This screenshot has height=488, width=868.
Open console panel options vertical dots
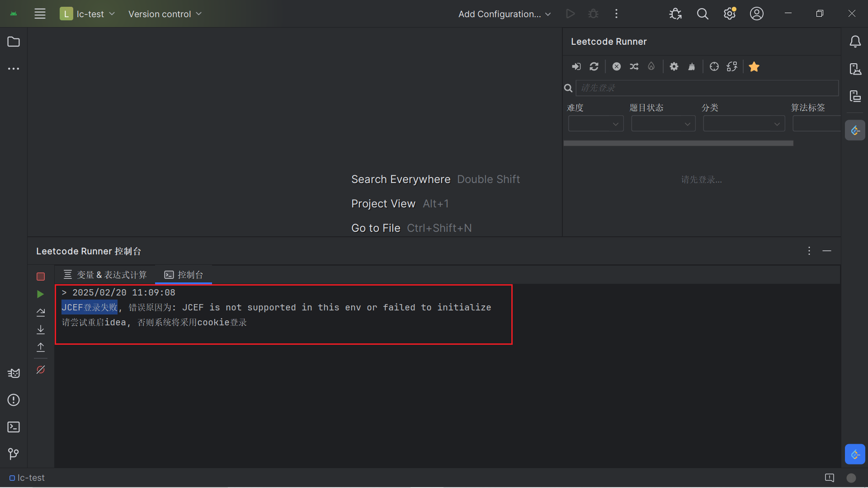click(809, 251)
